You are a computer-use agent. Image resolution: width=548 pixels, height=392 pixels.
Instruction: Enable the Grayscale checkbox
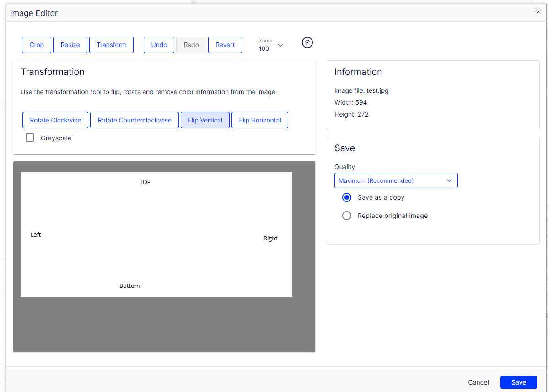point(30,138)
